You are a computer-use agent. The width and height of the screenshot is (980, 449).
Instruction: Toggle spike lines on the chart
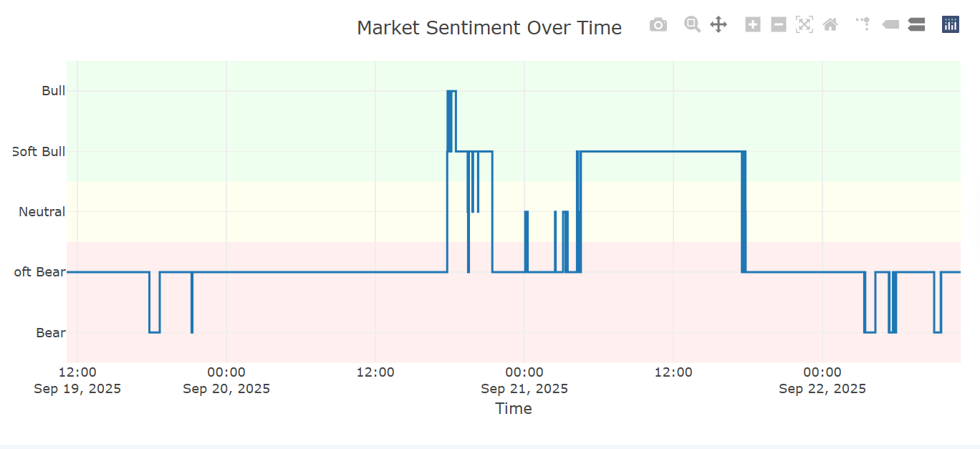tap(864, 25)
